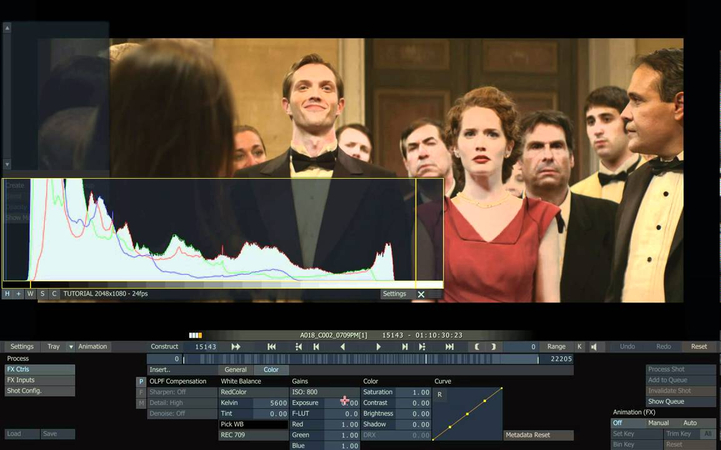Click the K keyframe button

point(579,347)
